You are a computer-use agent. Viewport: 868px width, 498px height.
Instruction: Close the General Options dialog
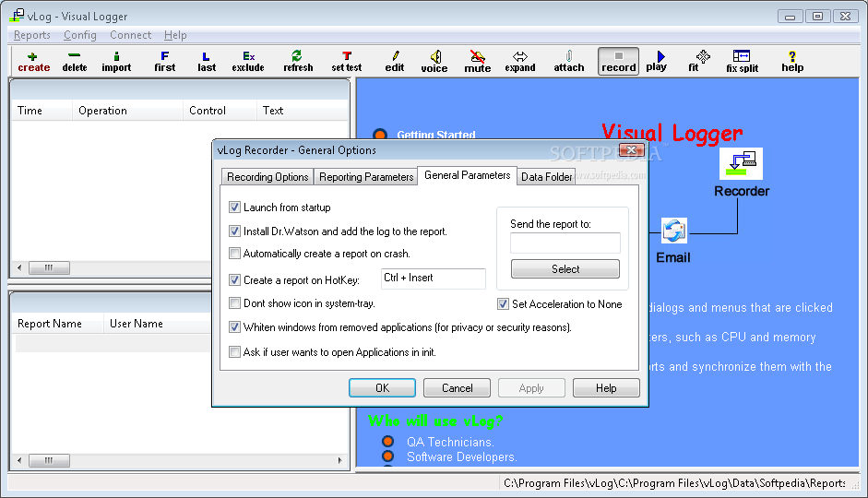click(x=631, y=150)
